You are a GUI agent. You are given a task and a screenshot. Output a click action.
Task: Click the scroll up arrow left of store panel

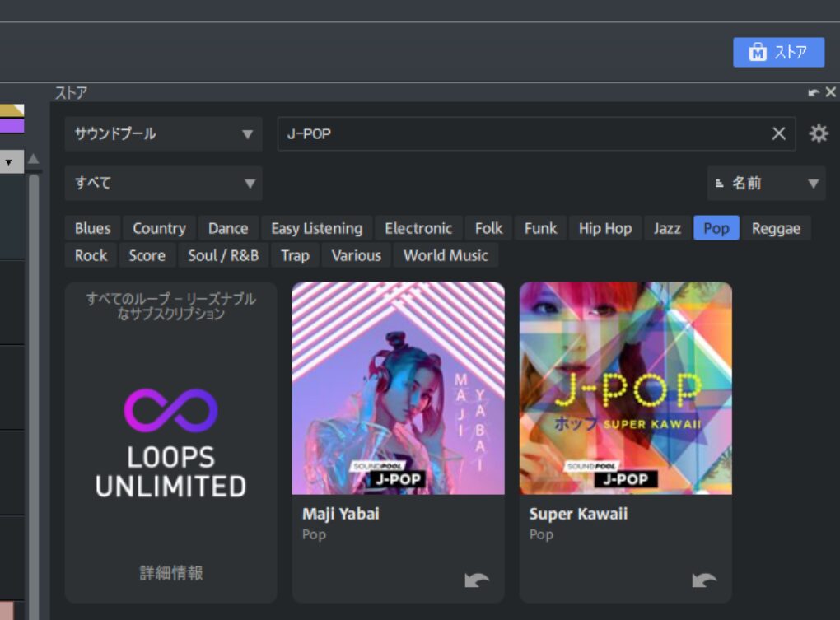pyautogui.click(x=33, y=159)
